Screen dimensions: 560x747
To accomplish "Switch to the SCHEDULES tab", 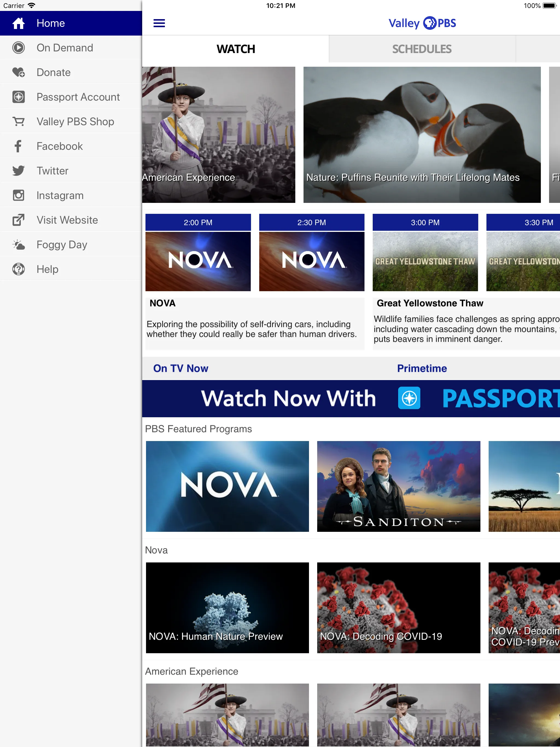I will (422, 49).
